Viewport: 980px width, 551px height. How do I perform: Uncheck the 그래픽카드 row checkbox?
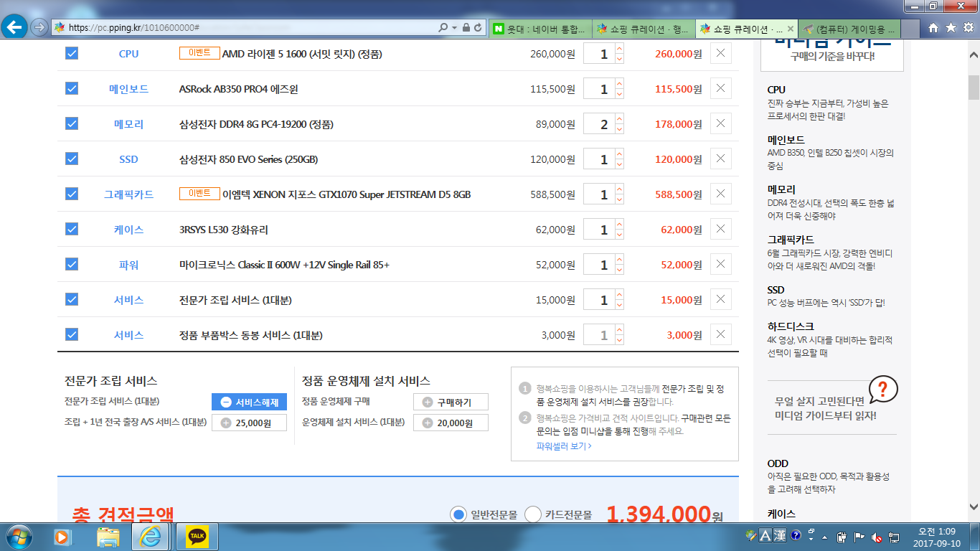coord(72,194)
